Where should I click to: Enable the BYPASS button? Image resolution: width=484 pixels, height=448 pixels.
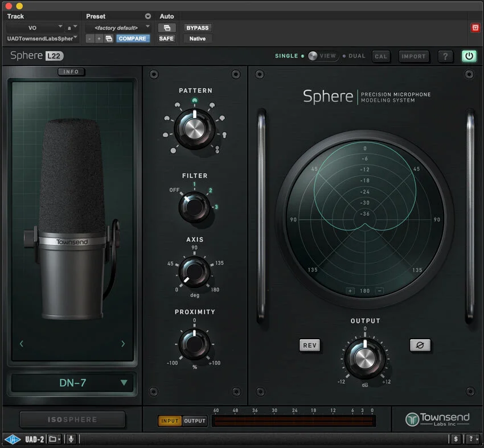coord(197,28)
